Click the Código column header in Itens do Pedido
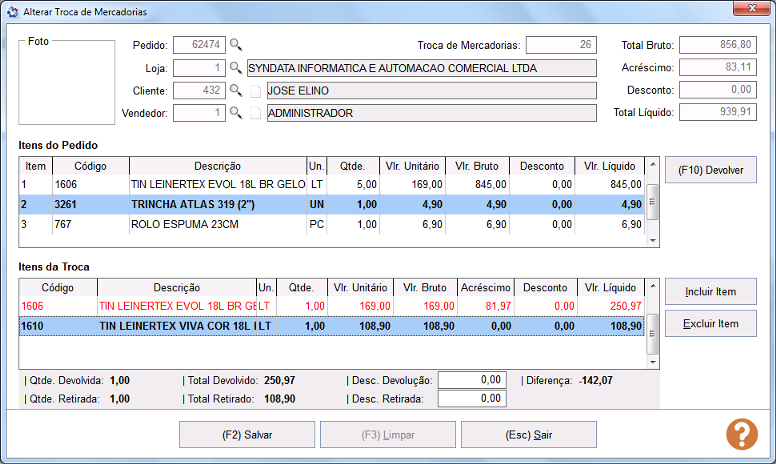 (91, 166)
